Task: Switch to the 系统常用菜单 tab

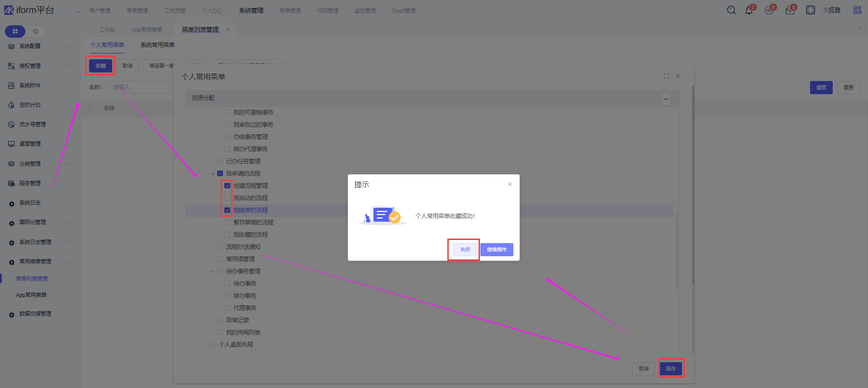Action: 157,45
